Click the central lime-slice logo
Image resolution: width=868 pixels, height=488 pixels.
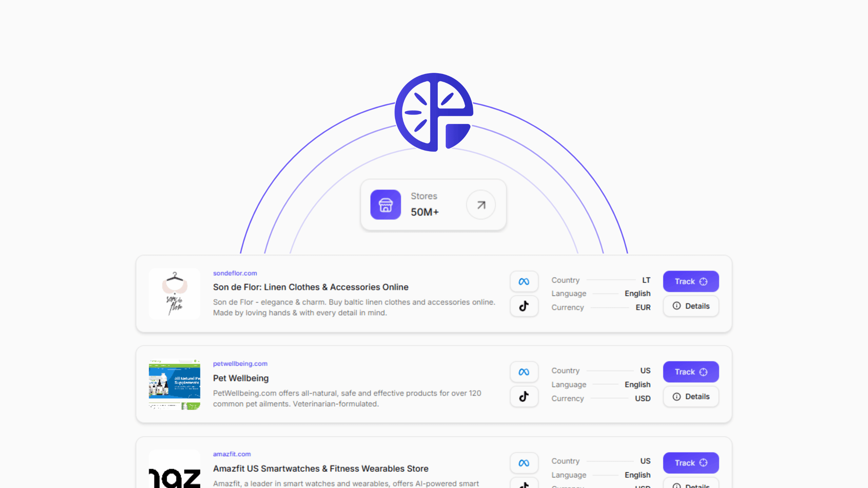click(x=434, y=112)
